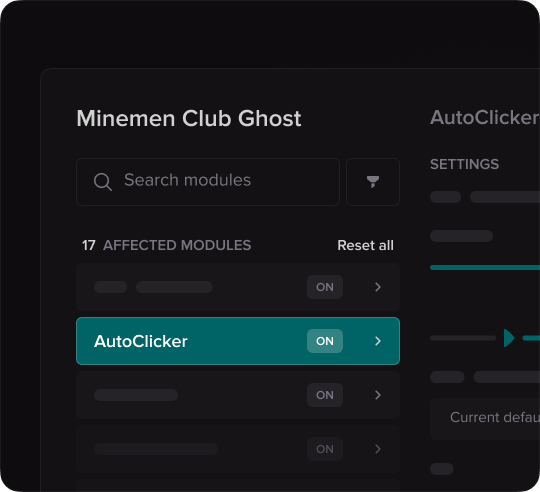Image resolution: width=540 pixels, height=492 pixels.
Task: Focus the Search modules input field
Action: pyautogui.click(x=208, y=182)
